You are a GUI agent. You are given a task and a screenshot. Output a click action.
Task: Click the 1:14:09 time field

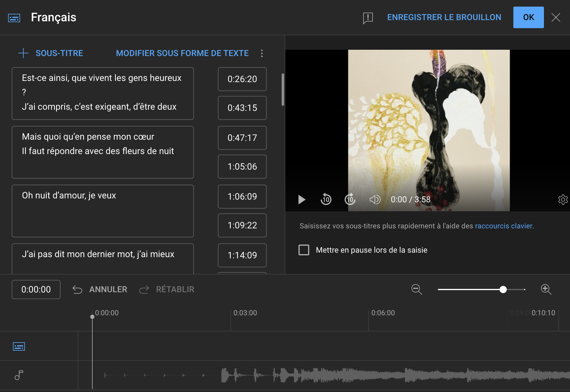[x=242, y=255]
